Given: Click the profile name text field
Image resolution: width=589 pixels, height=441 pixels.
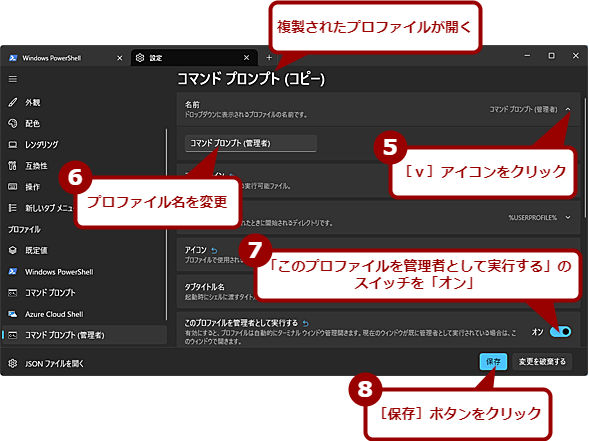Looking at the screenshot, I should [251, 143].
